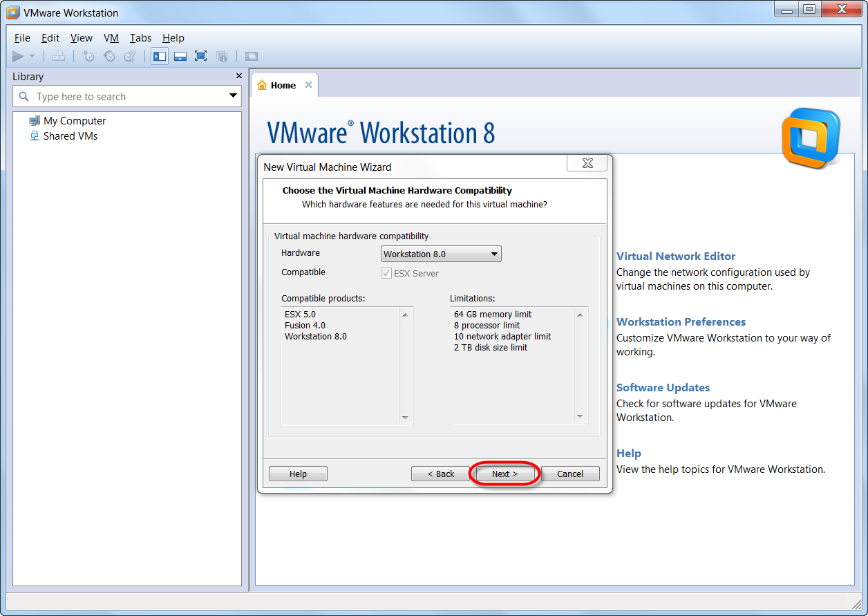Viewport: 868px width, 616px height.
Task: Focus the Library search field
Action: click(x=127, y=96)
